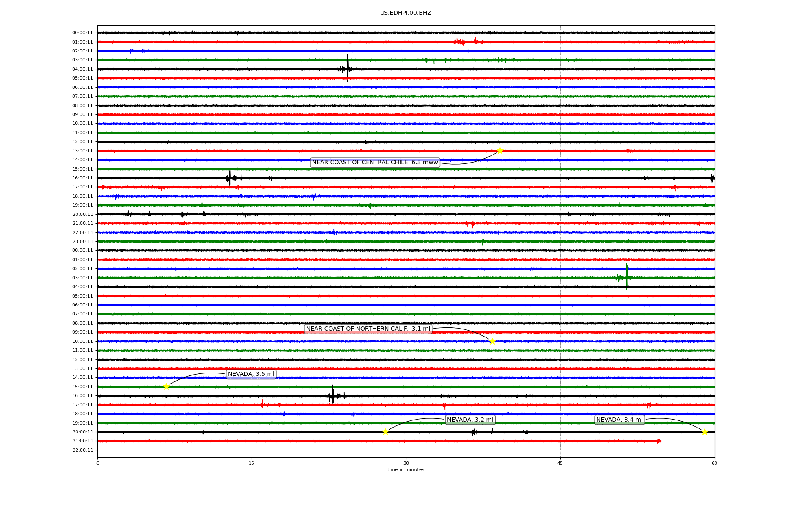Image resolution: width=812 pixels, height=508 pixels.
Task: Click the Nevada 3.4 ml star marker
Action: pos(705,432)
